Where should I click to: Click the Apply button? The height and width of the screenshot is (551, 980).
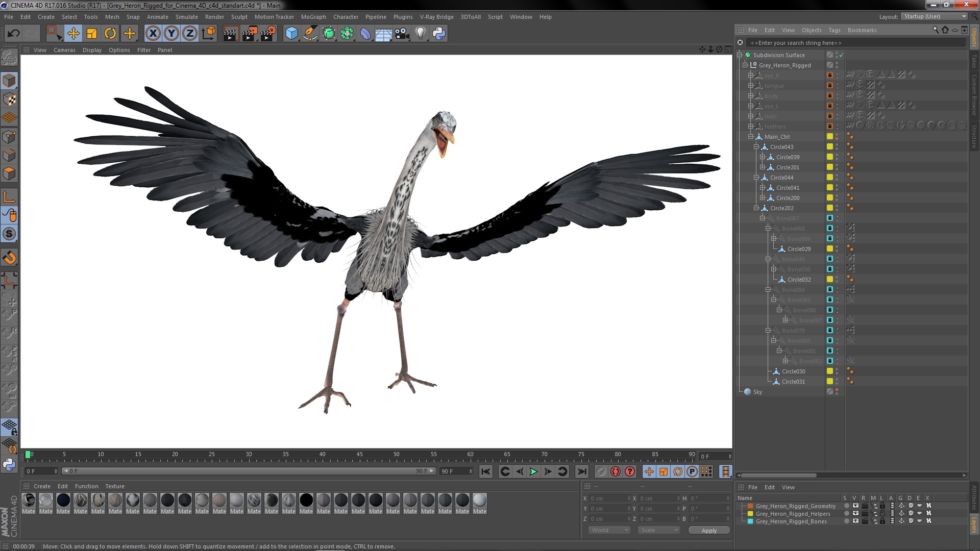point(708,531)
